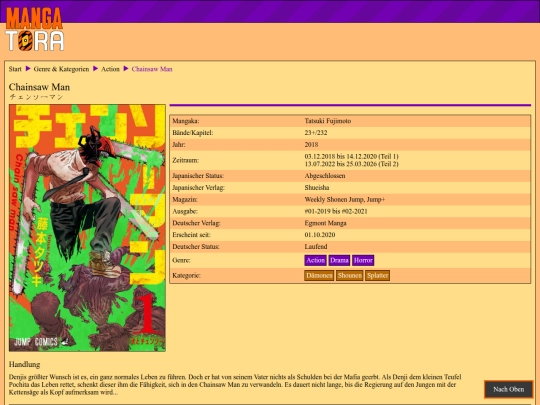540x405 pixels.
Task: Open the Shounen category tag
Action: [x=350, y=276]
